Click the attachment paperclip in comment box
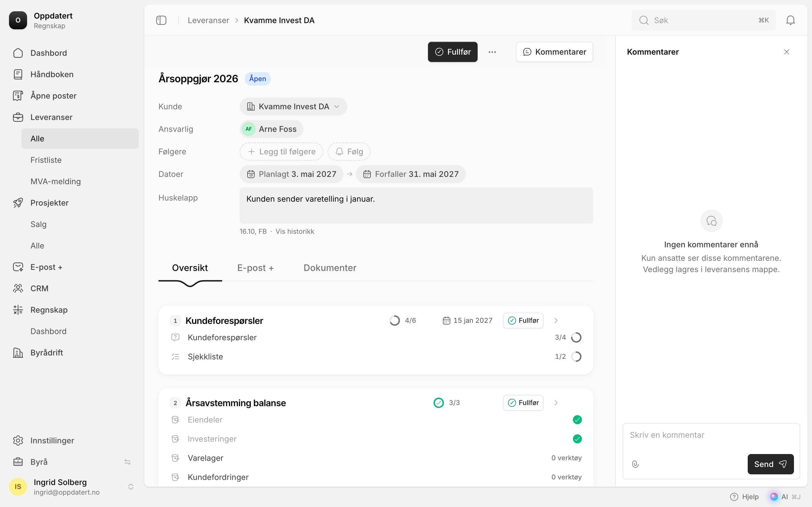This screenshot has height=507, width=812. [x=635, y=464]
